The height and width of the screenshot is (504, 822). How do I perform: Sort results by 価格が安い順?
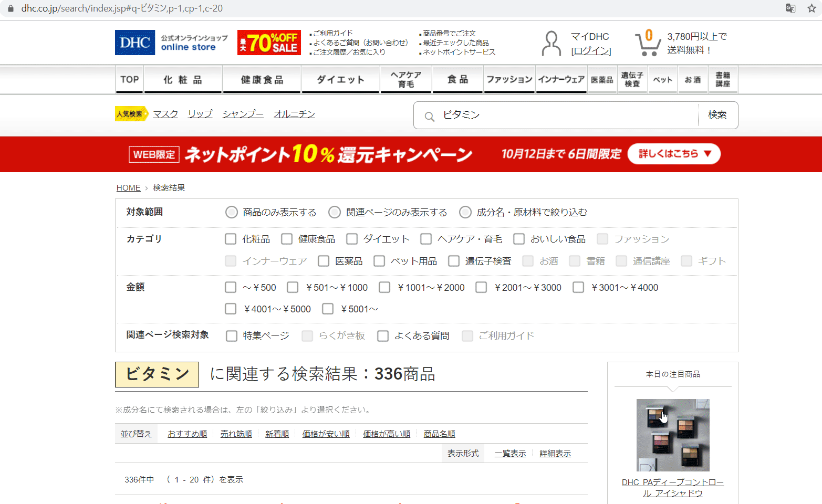click(x=326, y=434)
